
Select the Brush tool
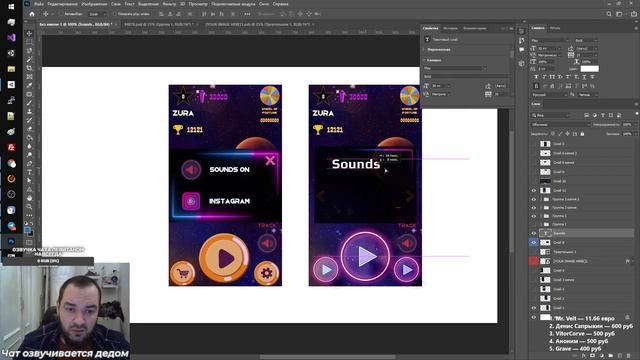point(29,103)
